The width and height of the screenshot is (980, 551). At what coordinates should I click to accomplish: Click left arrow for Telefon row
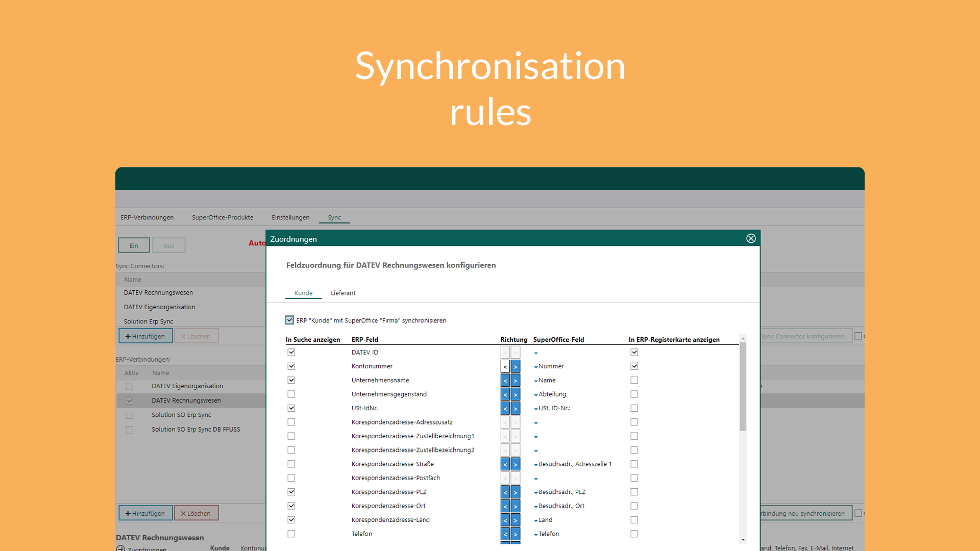(505, 534)
